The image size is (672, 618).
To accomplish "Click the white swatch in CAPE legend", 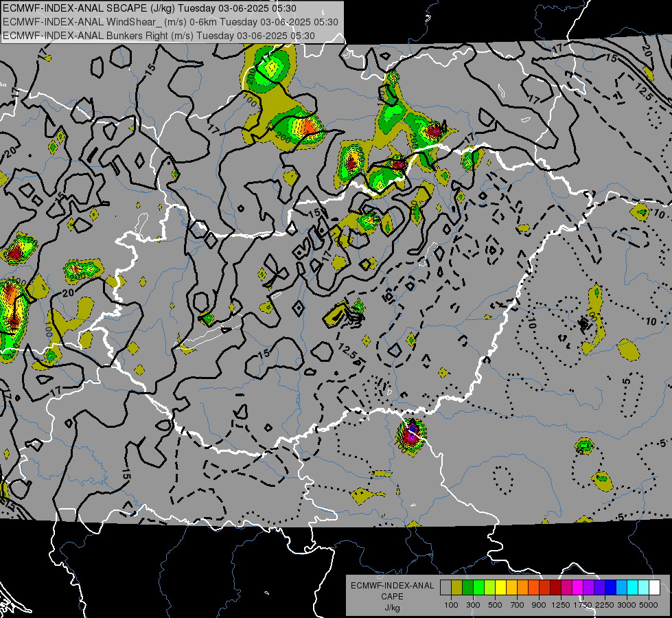I will point(654,588).
